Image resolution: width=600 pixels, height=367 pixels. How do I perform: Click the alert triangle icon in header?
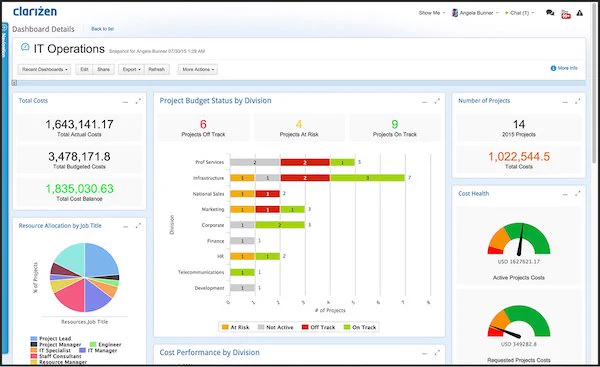(x=580, y=13)
